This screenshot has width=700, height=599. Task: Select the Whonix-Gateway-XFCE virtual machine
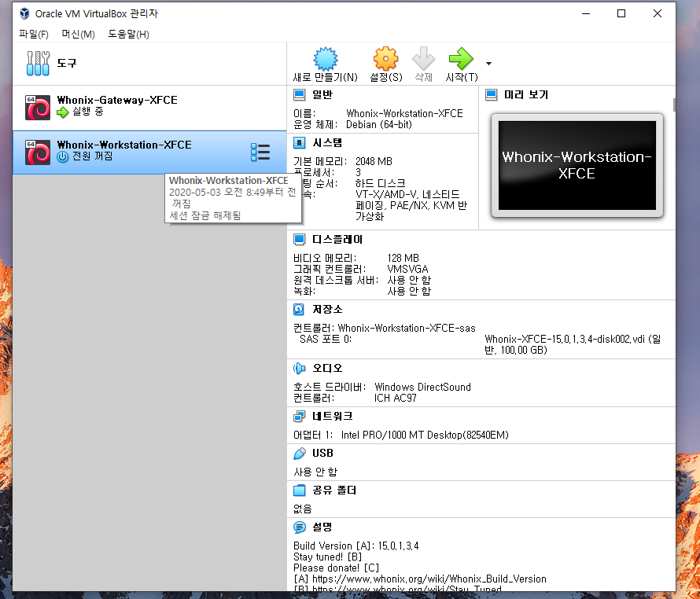[x=149, y=107]
